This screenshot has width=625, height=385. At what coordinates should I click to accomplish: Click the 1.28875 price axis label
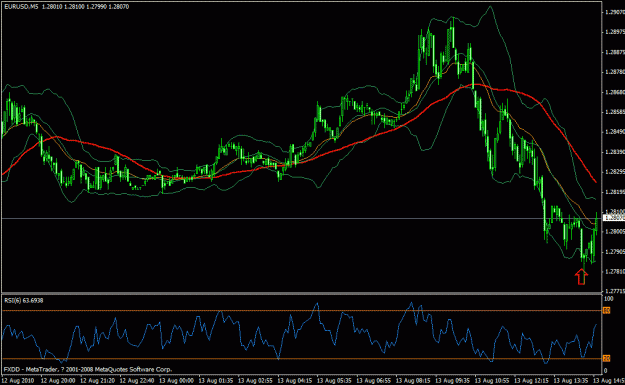[615, 52]
